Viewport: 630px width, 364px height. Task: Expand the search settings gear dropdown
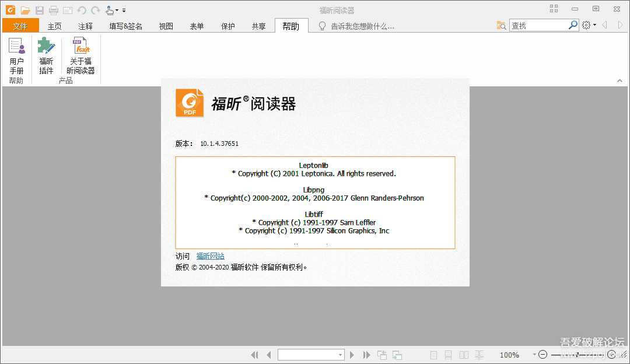click(x=589, y=26)
